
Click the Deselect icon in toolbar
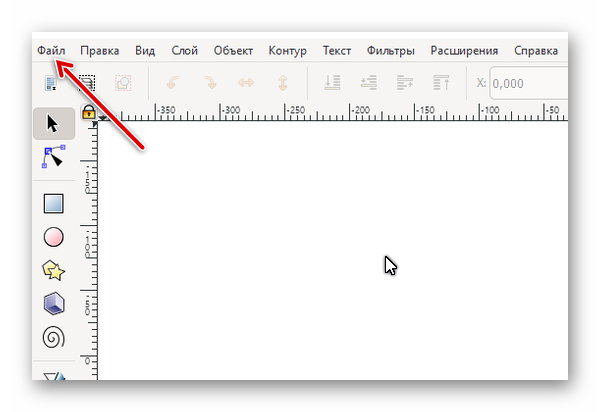tap(123, 83)
